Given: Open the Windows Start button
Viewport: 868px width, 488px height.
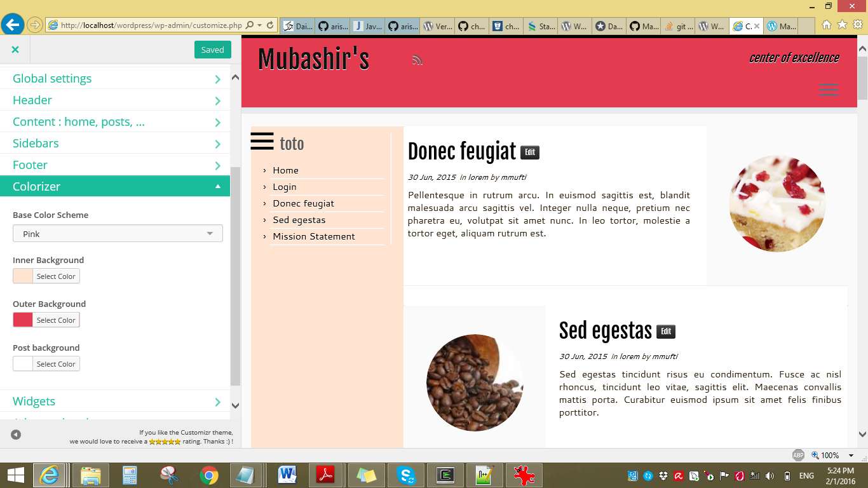Looking at the screenshot, I should [15, 475].
